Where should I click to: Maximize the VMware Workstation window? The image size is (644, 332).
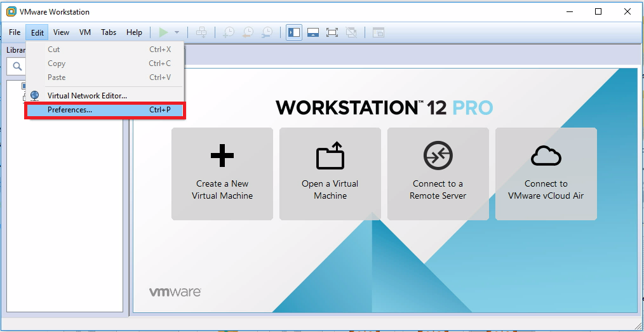[x=598, y=11]
